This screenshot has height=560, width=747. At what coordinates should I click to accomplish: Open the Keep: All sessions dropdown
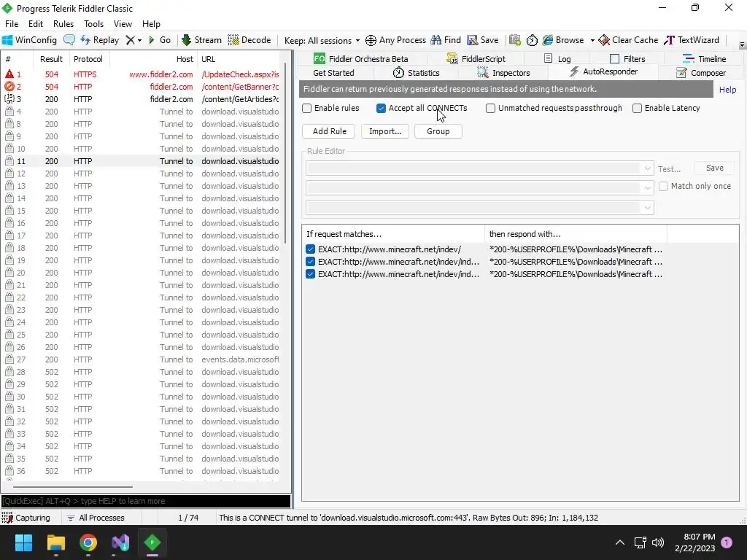tap(322, 41)
